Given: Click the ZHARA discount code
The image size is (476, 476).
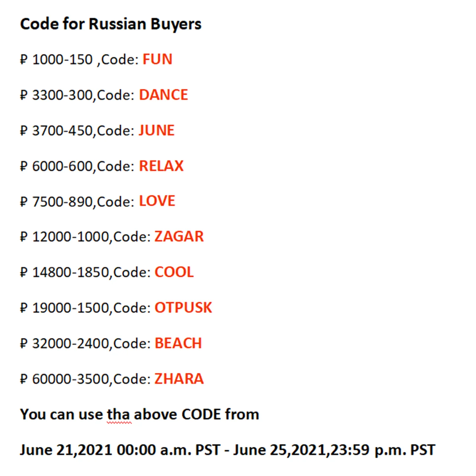Looking at the screenshot, I should [179, 379].
